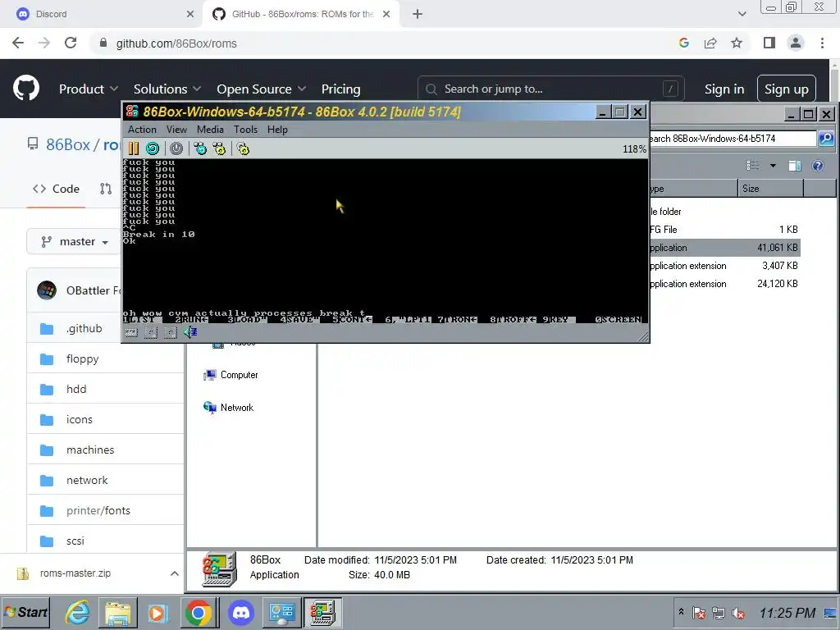Switch to the Discord browser tab
This screenshot has width=840, height=630.
pos(102,14)
